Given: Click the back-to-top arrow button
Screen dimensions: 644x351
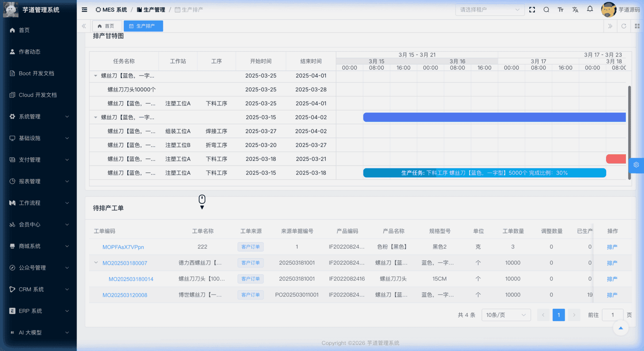Looking at the screenshot, I should [621, 328].
